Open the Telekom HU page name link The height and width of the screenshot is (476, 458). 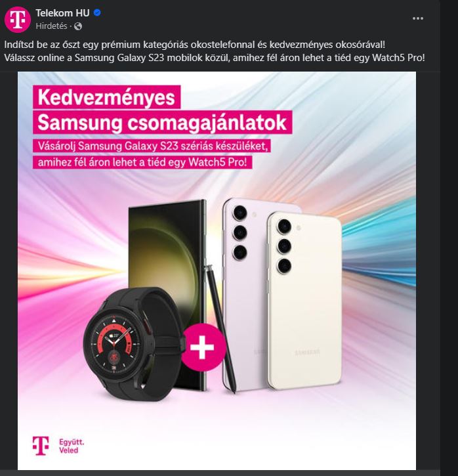(x=62, y=13)
